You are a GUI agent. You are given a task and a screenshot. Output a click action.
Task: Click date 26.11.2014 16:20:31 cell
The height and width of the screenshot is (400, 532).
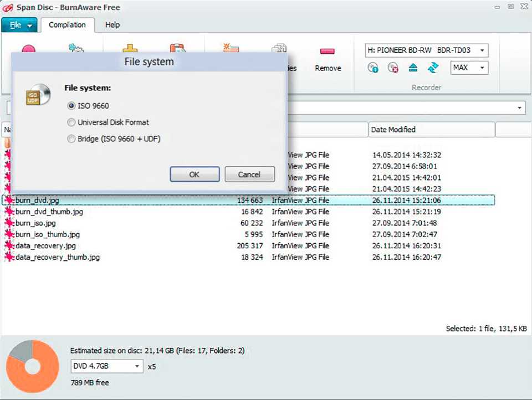click(406, 245)
